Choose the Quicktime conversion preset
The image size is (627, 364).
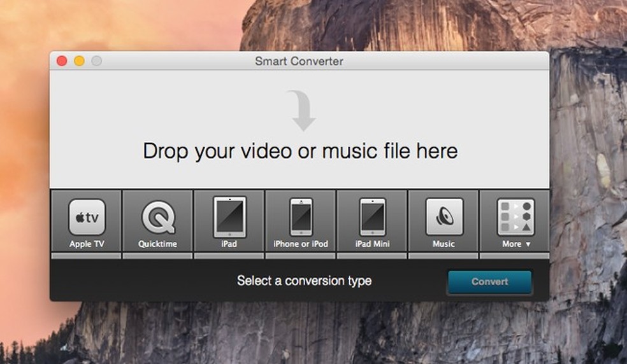(x=157, y=221)
